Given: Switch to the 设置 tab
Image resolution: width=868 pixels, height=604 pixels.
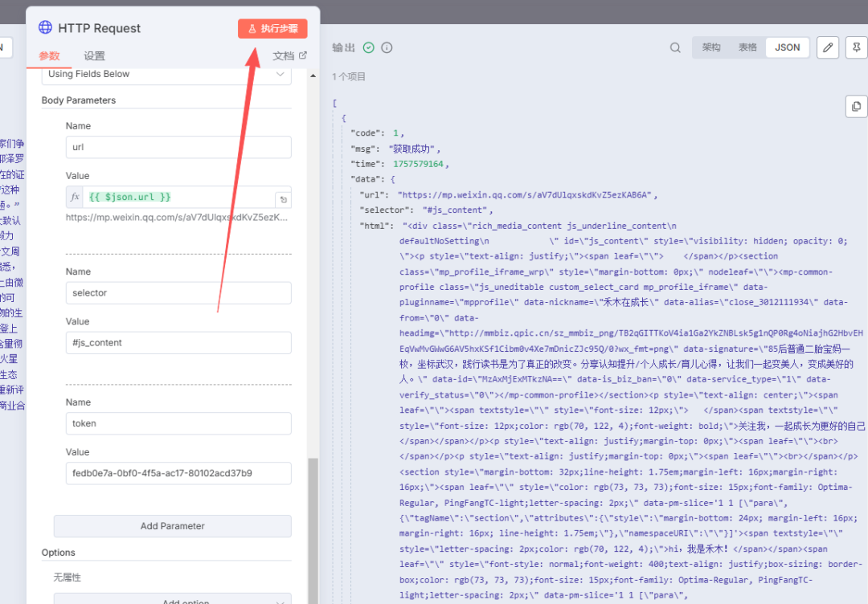Looking at the screenshot, I should [x=94, y=56].
